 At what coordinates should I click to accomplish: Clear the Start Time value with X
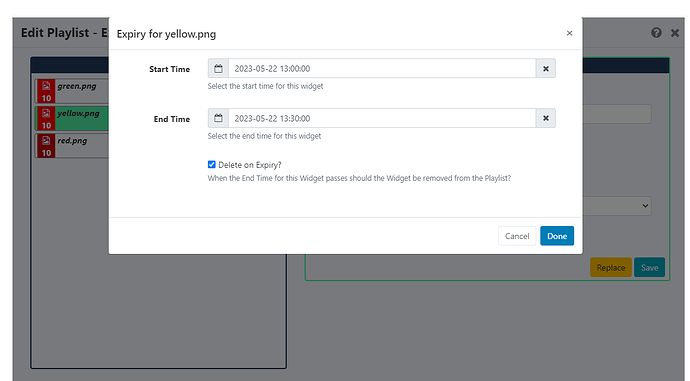tap(546, 69)
